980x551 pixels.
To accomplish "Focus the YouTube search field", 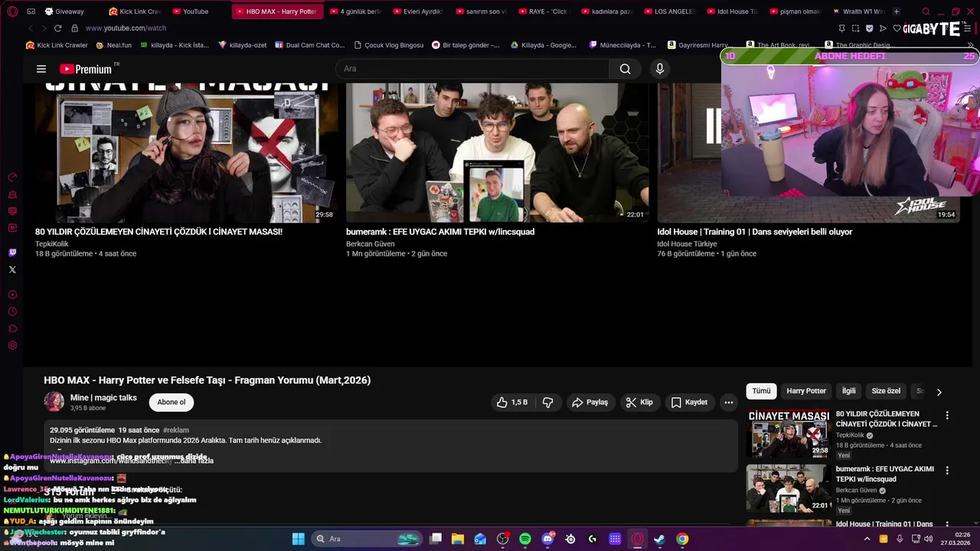I will (472, 69).
